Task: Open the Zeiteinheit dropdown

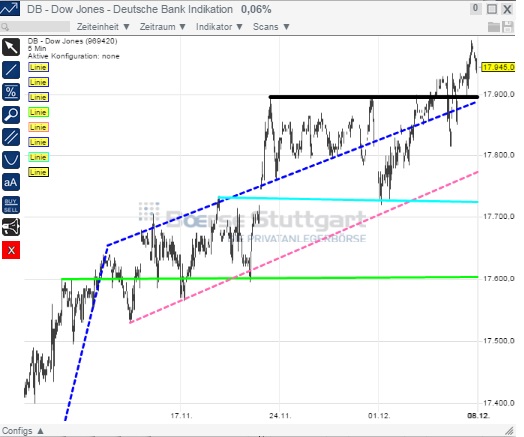Action: coord(103,27)
